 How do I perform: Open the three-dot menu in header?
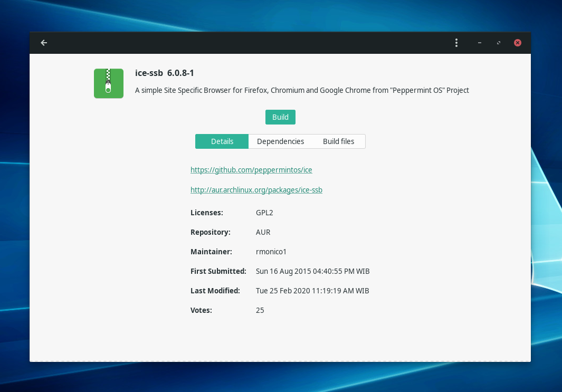click(456, 43)
